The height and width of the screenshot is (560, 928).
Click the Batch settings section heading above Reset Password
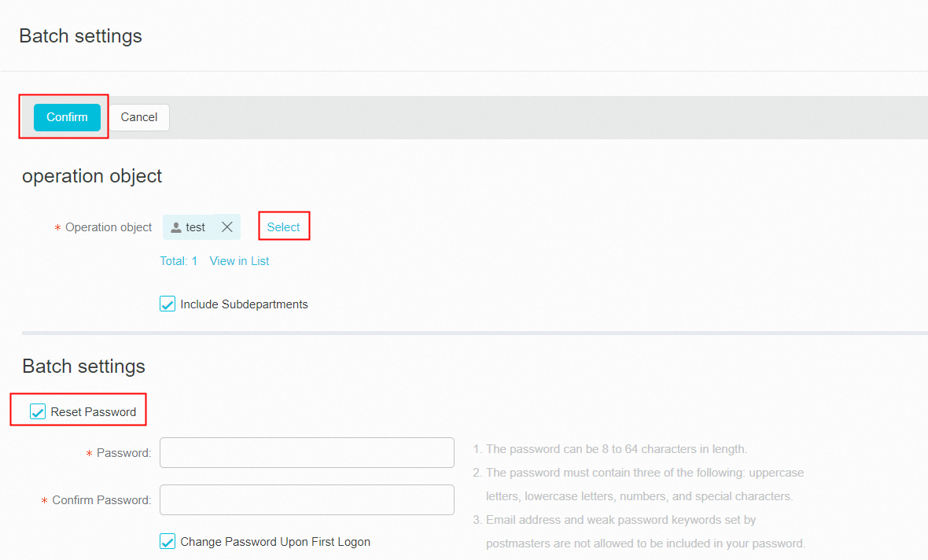click(x=83, y=367)
